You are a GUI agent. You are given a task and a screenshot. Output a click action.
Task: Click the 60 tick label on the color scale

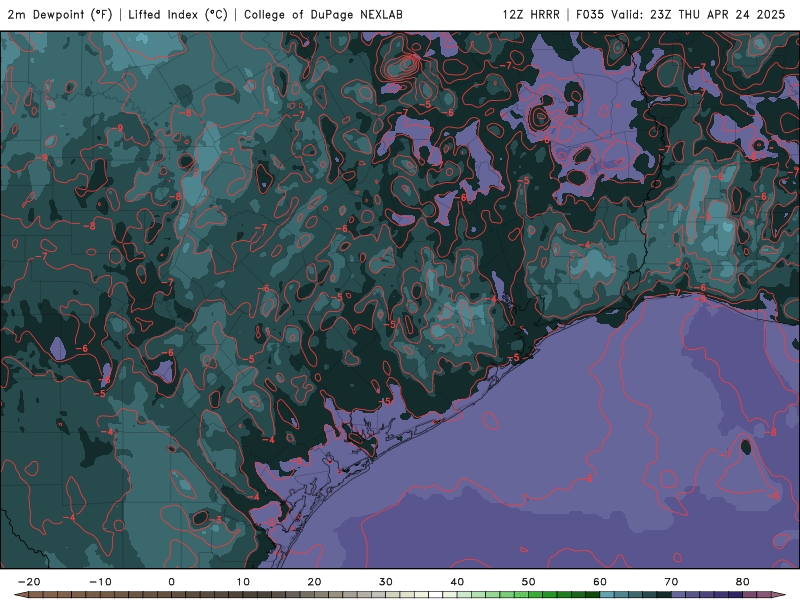[x=600, y=582]
